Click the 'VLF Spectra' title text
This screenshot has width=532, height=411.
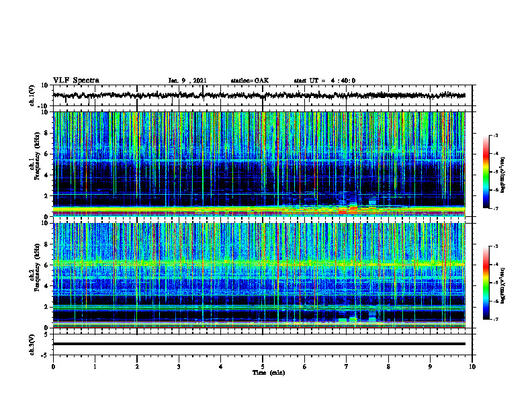[x=76, y=80]
